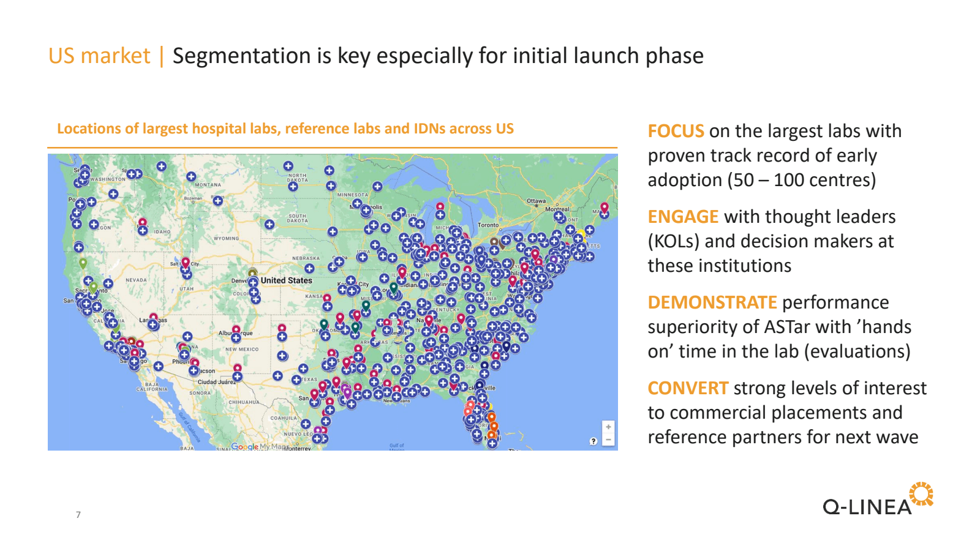Click the SONORA map label
This screenshot has height=551, width=980.
tap(200, 393)
